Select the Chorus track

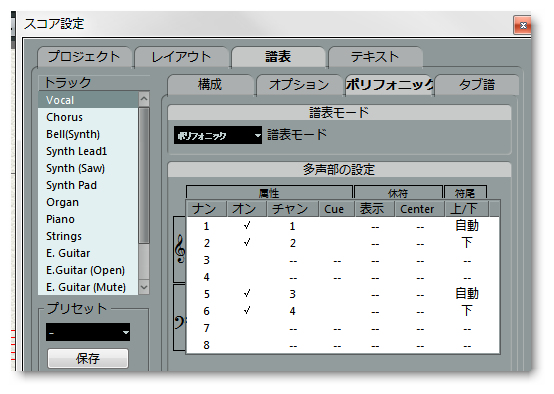tap(88, 117)
